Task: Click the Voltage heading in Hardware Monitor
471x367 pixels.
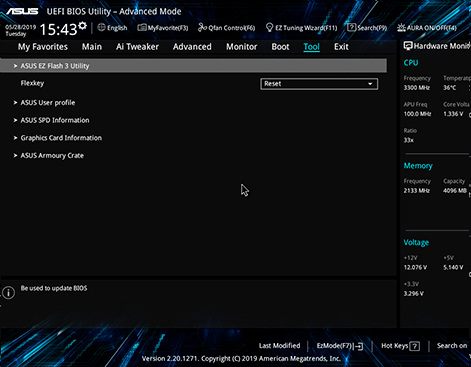Action: 416,242
